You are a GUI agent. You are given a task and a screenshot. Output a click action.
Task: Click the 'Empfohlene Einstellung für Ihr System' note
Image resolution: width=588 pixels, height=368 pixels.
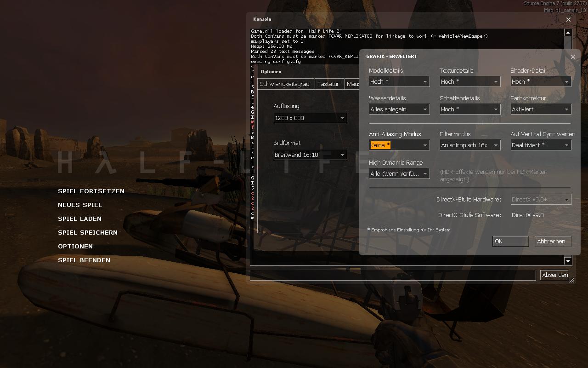[x=409, y=230]
